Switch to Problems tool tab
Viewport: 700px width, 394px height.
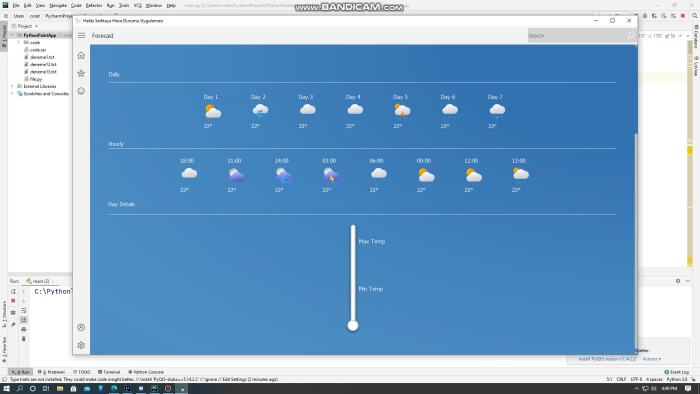point(51,372)
